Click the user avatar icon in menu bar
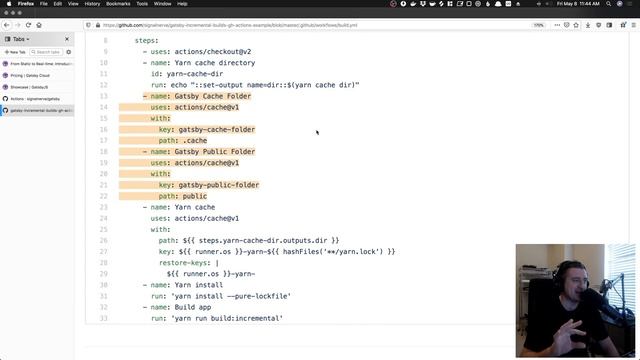The image size is (640, 360). 620,4
